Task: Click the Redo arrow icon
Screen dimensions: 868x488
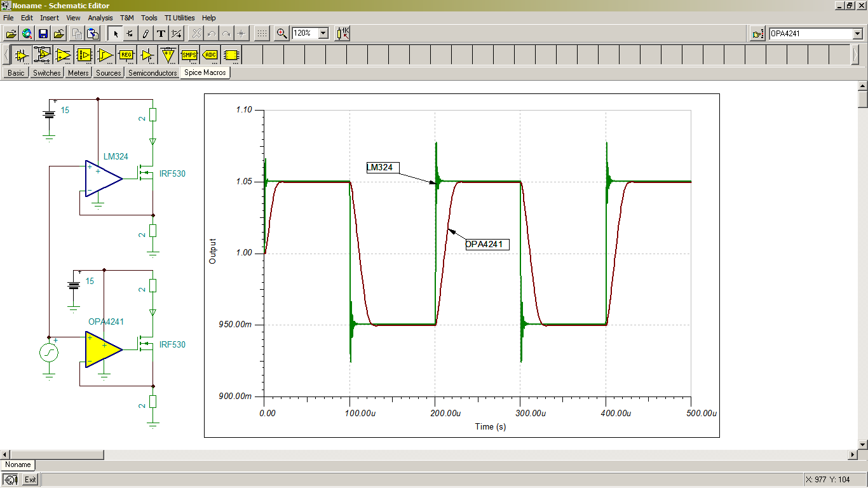Action: point(226,34)
